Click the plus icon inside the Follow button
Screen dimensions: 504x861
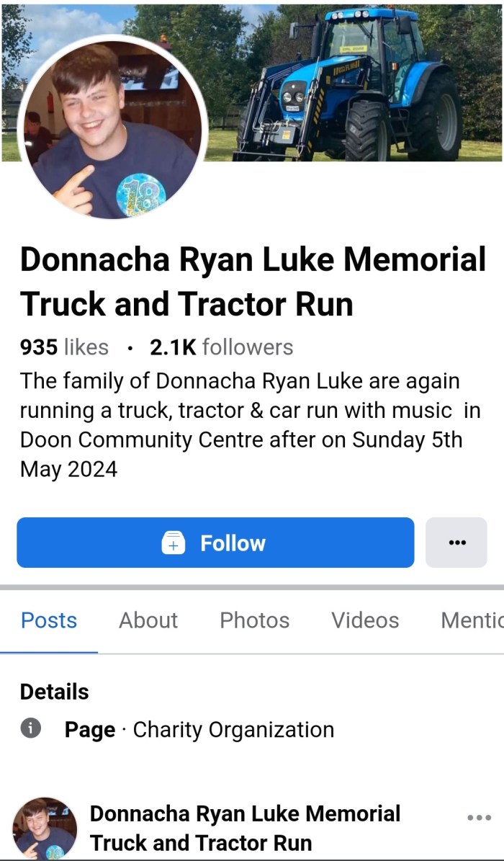click(x=174, y=543)
